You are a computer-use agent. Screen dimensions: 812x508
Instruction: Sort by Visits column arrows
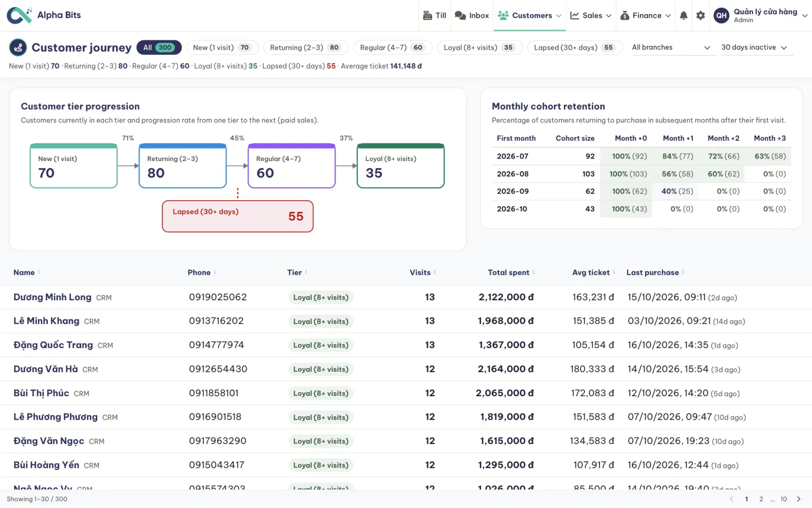[435, 272]
